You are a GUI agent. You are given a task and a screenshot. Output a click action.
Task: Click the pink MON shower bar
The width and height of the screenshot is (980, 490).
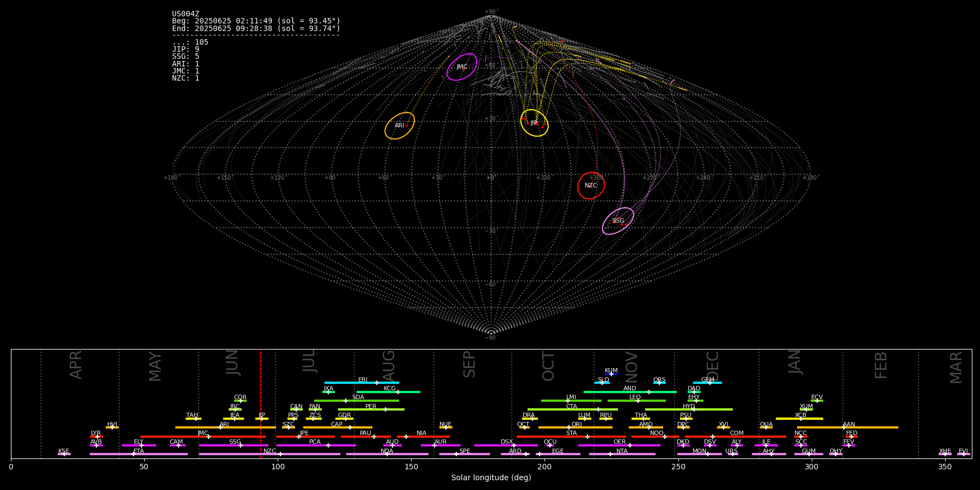[700, 454]
